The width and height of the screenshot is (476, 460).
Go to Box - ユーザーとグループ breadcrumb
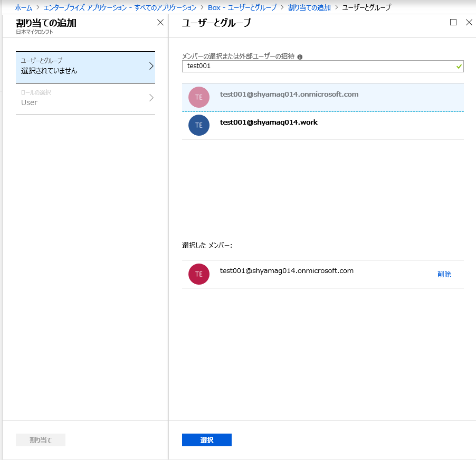[242, 7]
